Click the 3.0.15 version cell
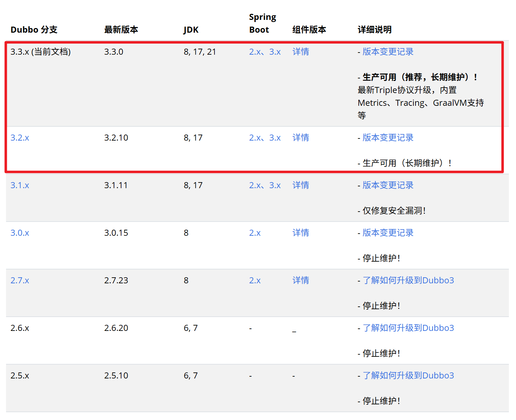 [x=116, y=233]
